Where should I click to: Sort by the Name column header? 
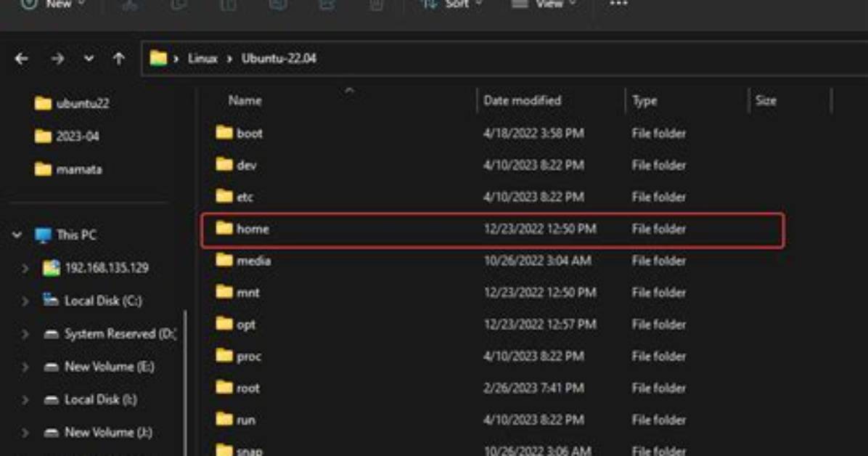[x=245, y=101]
